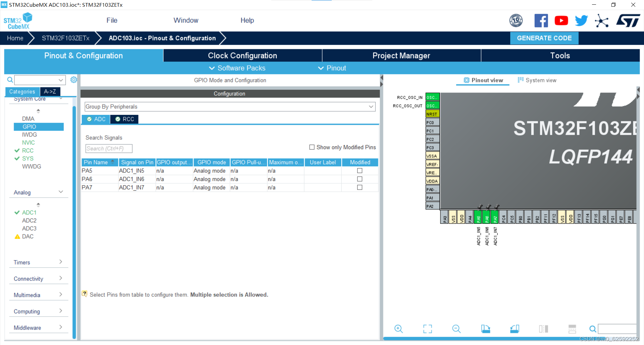This screenshot has width=644, height=345.
Task: Open the Facebook icon link
Action: coord(541,21)
